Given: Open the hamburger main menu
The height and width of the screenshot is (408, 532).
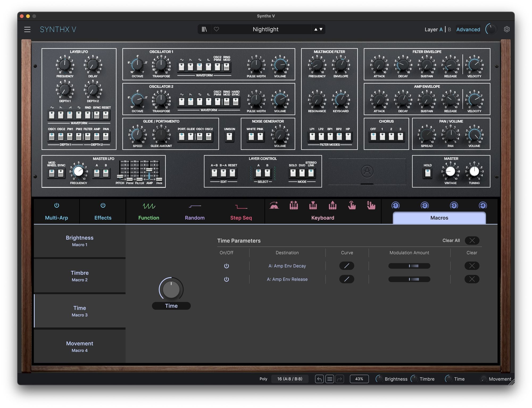Looking at the screenshot, I should pyautogui.click(x=27, y=29).
